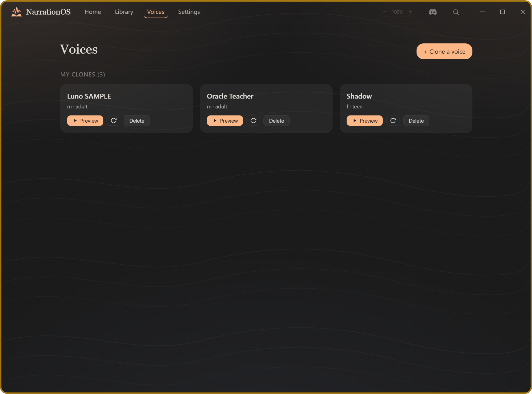
Task: Select the Voices tab
Action: [156, 12]
